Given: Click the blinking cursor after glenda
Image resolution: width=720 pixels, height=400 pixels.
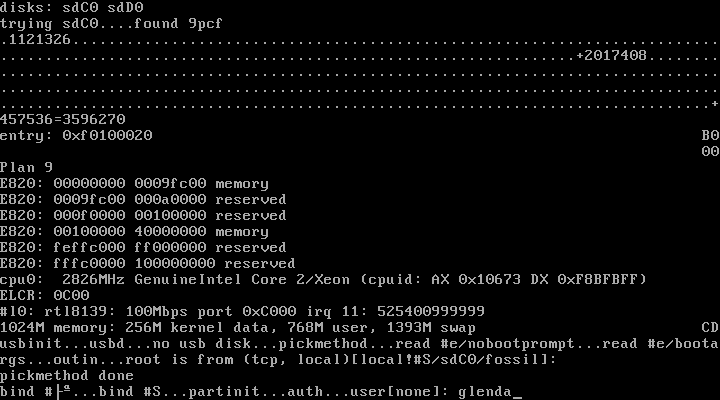Looking at the screenshot, I should 517,392.
